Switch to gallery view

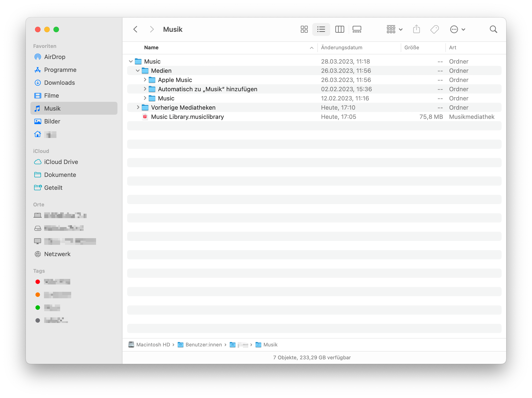tap(357, 29)
